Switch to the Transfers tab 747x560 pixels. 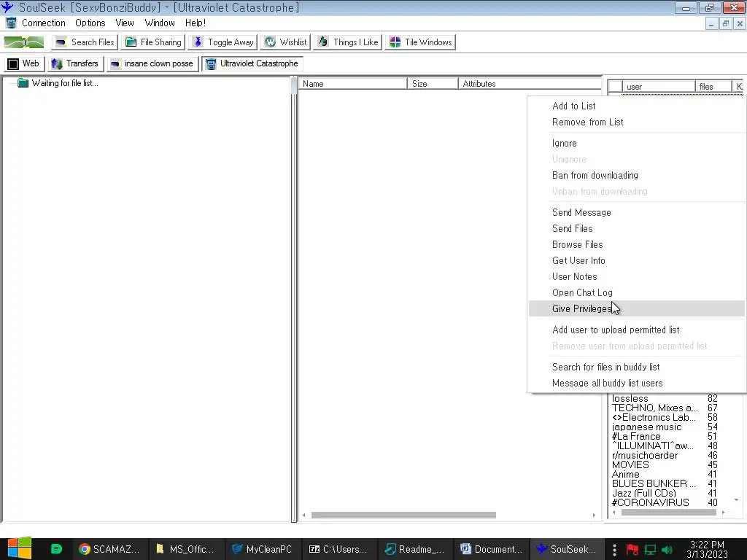click(x=76, y=63)
